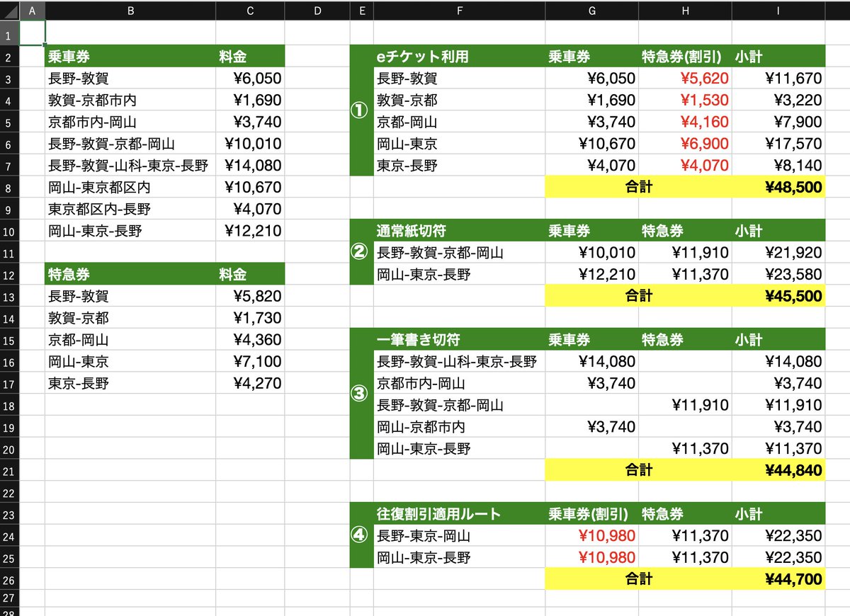Screen dimensions: 850x616
Task: Click the ¥44,840 一筆書き切符 total cell
Action: tap(777, 470)
